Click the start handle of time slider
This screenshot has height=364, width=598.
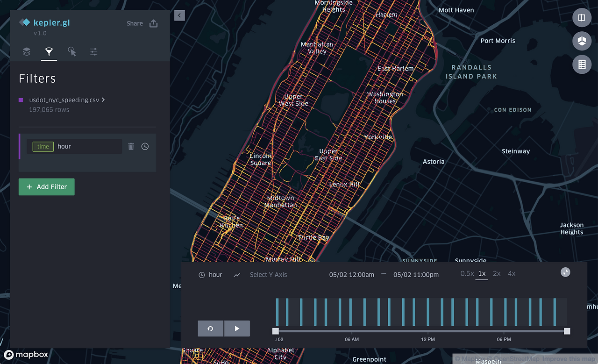tap(276, 331)
